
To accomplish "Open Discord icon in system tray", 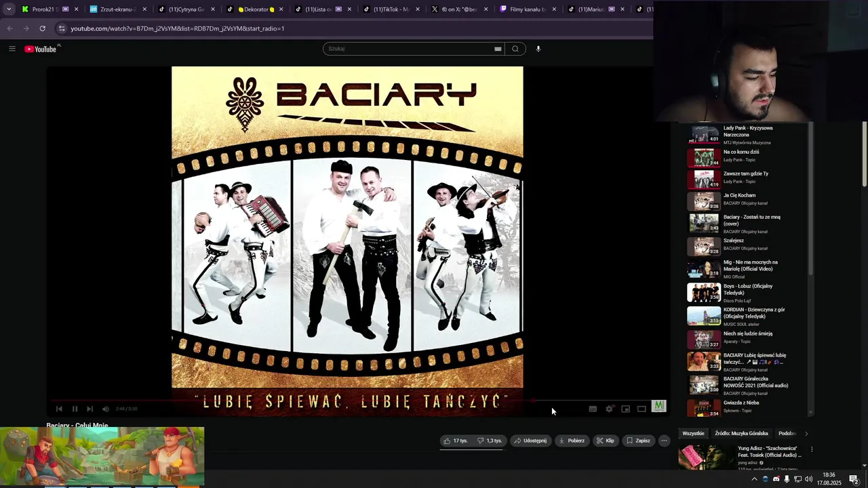I will coord(776,479).
